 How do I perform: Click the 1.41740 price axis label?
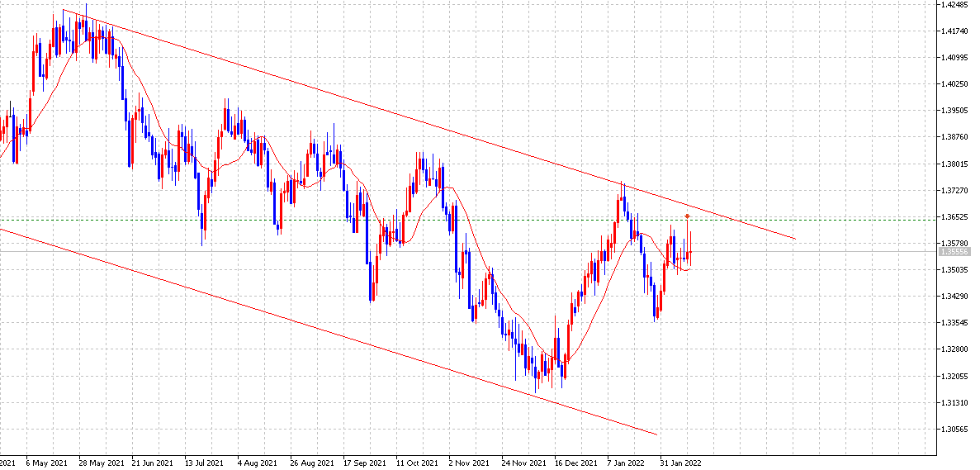point(955,31)
